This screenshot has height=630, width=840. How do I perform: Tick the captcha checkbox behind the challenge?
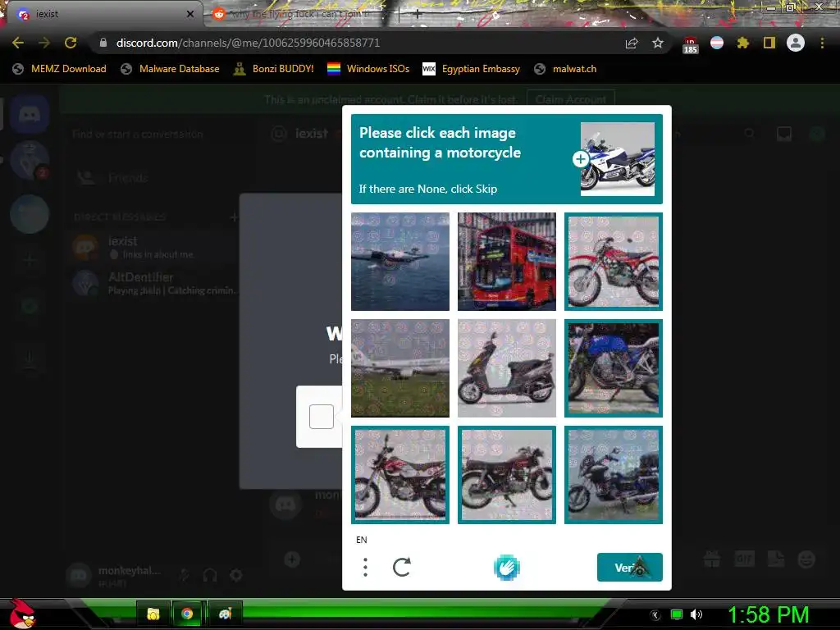(322, 416)
